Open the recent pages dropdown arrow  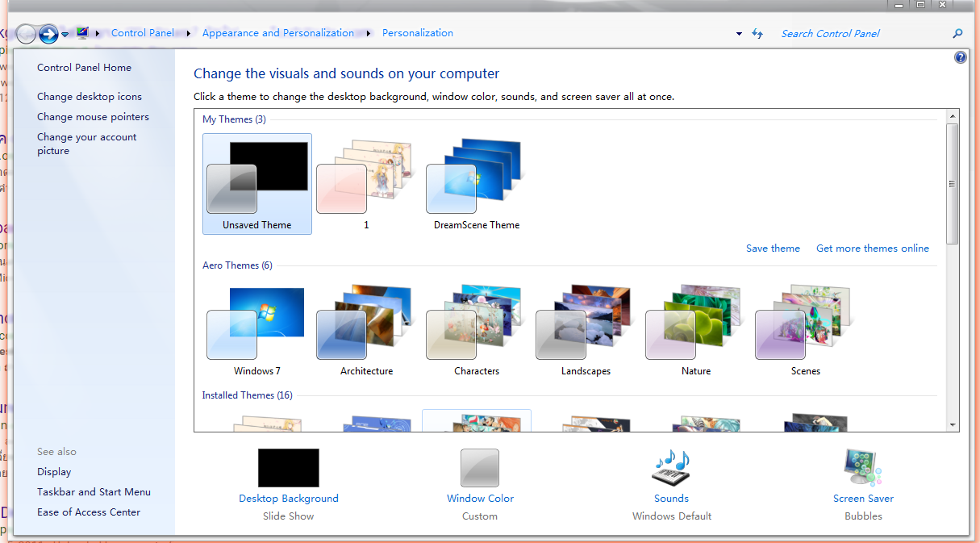click(x=65, y=35)
